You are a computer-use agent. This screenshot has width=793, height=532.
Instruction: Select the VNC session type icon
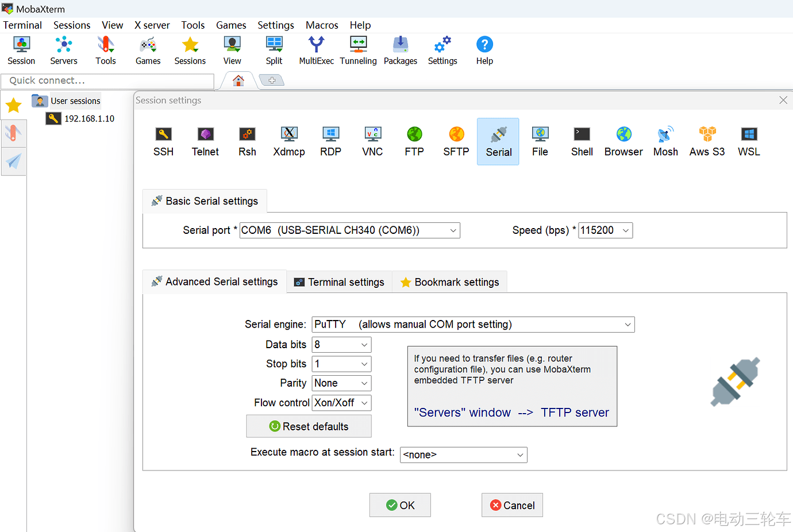point(372,142)
